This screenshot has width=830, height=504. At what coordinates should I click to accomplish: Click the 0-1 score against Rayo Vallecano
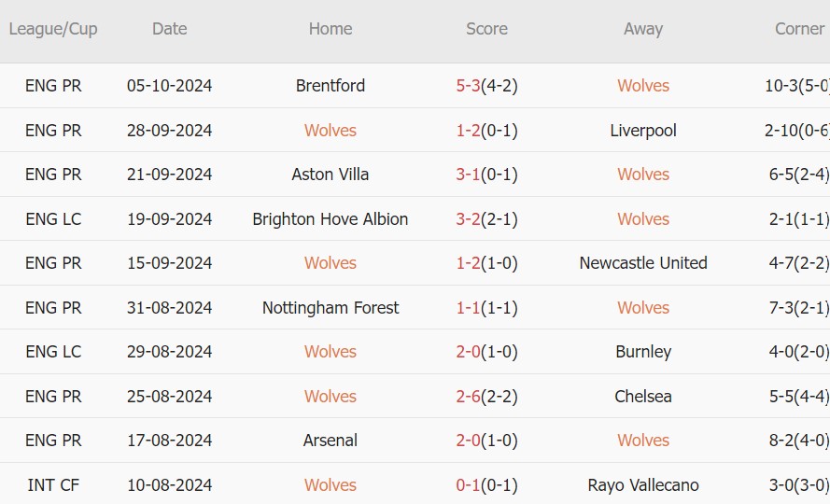pyautogui.click(x=469, y=485)
